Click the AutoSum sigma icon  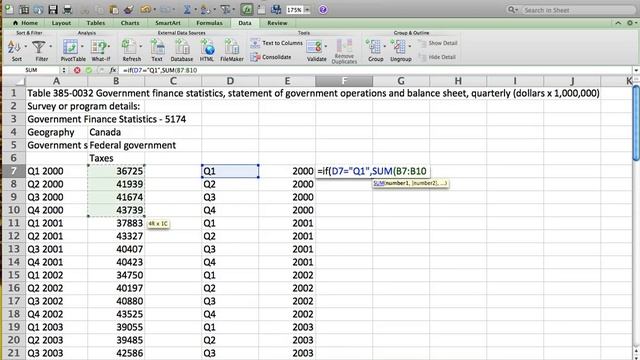point(187,9)
